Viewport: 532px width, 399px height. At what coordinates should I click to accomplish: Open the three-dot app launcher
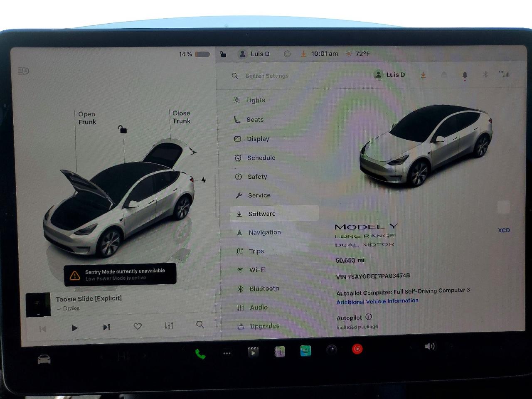point(227,353)
